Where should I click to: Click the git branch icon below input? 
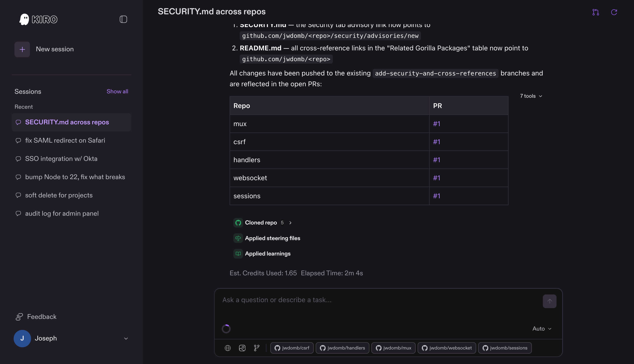tap(256, 348)
